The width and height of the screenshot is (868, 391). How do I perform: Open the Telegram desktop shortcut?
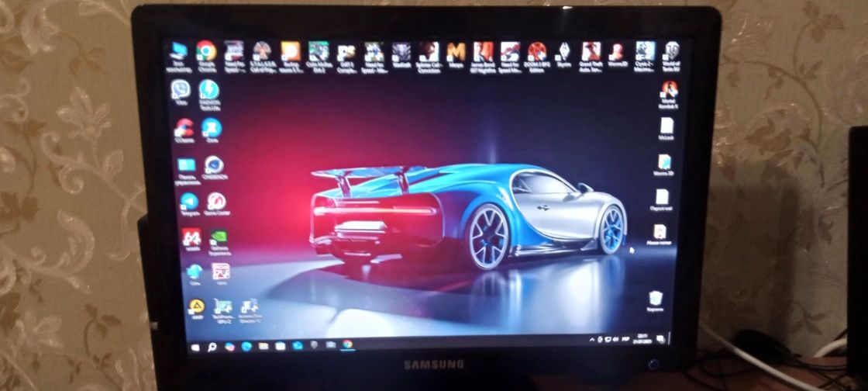pyautogui.click(x=189, y=204)
